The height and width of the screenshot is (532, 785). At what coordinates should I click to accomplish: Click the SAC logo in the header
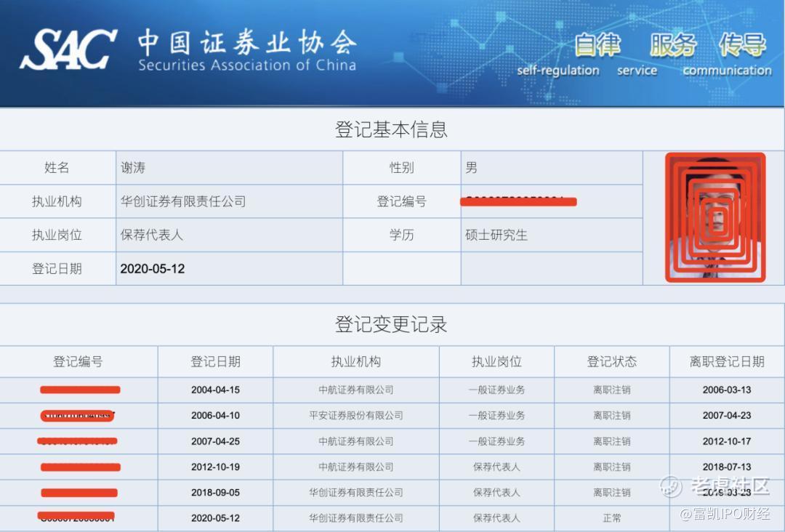pyautogui.click(x=68, y=49)
